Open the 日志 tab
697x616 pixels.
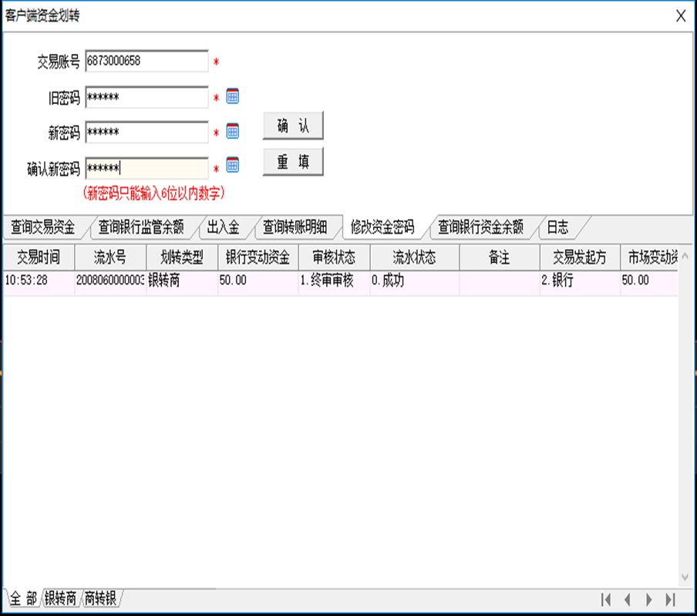tap(557, 227)
